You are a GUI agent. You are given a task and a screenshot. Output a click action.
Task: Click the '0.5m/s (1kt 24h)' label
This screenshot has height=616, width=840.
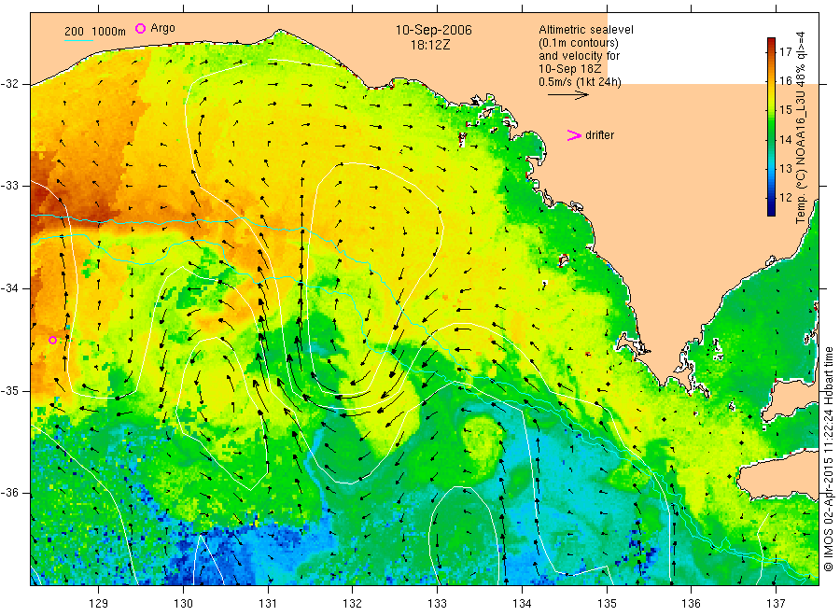(580, 82)
